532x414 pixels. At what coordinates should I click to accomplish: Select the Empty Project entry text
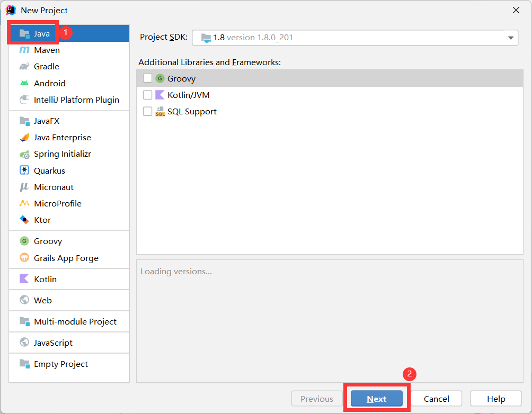coord(61,364)
